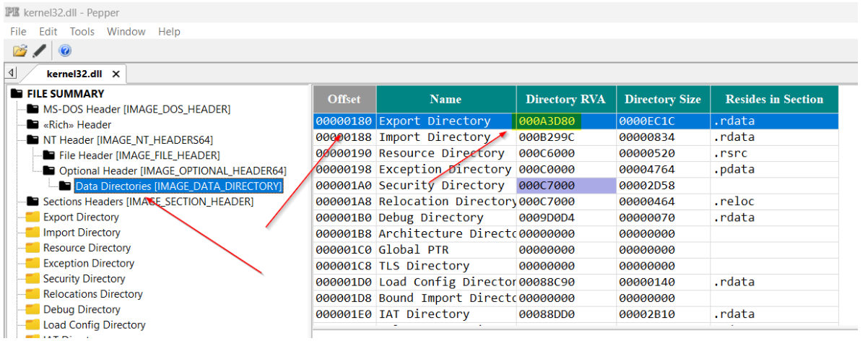This screenshot has width=868, height=341.
Task: Click the tab scroll left arrow
Action: click(11, 73)
